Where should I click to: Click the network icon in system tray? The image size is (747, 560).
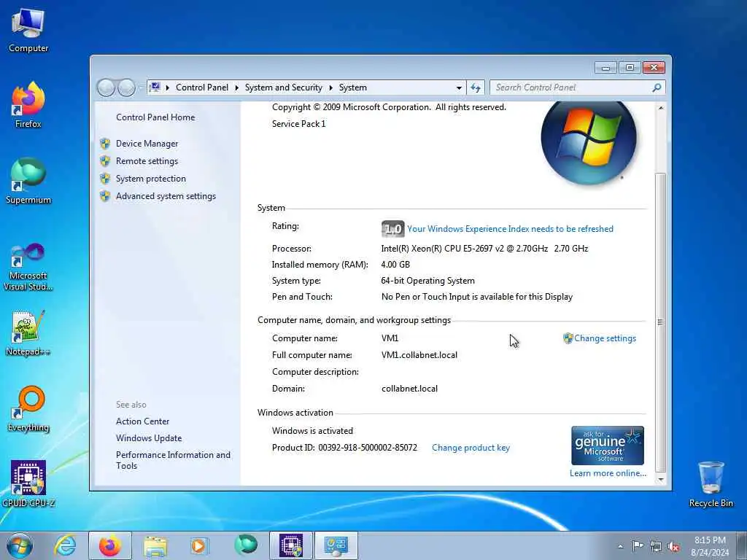tap(656, 547)
